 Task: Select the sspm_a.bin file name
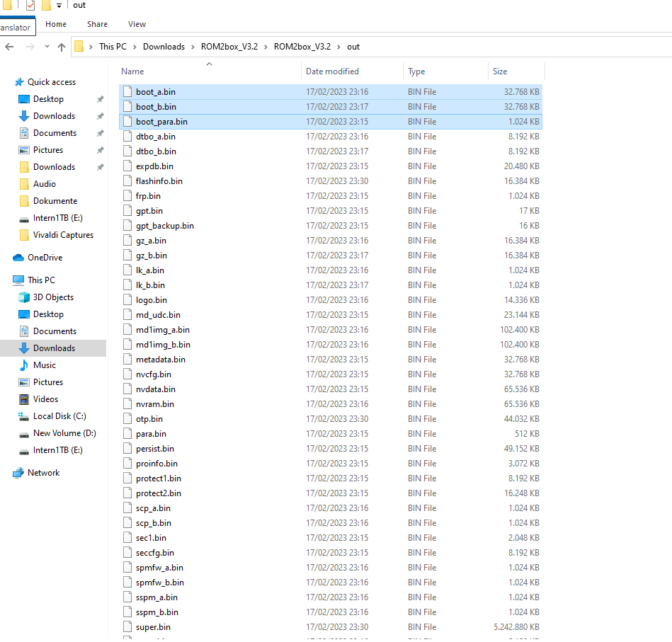156,597
